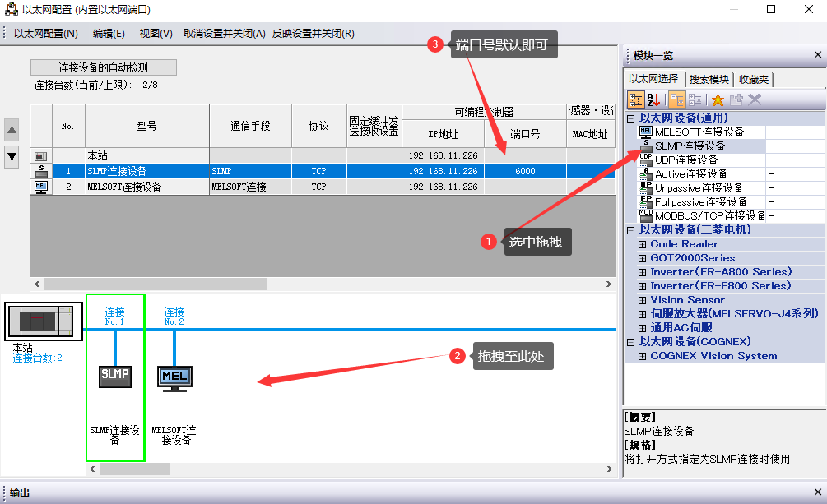Open the 编辑(E) menu

109,33
